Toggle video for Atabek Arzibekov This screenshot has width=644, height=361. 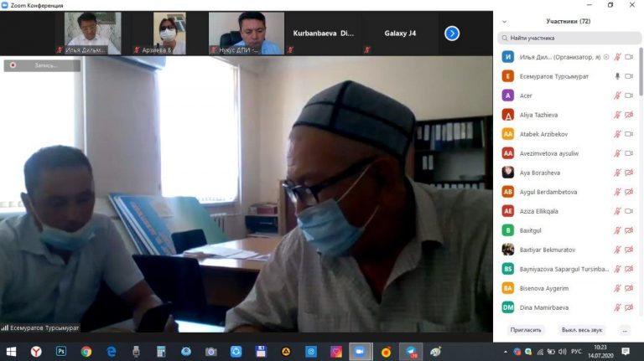629,134
